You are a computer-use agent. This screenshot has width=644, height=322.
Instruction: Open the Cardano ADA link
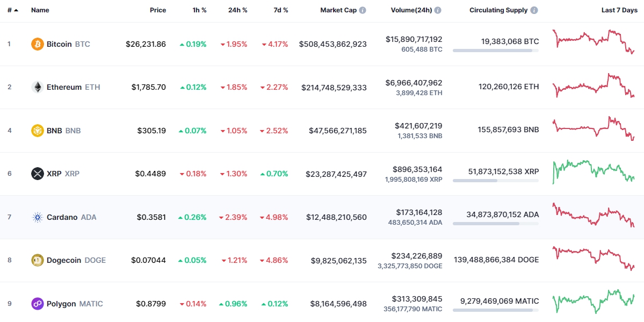(64, 217)
